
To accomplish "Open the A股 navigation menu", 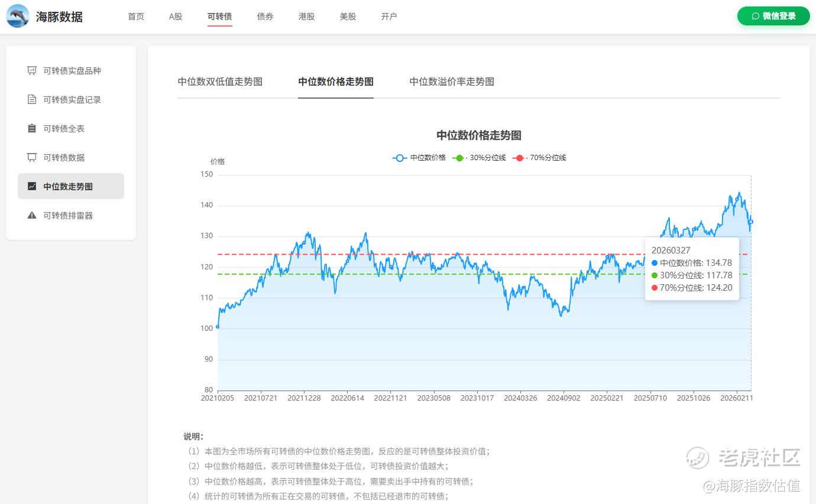I will 176,17.
